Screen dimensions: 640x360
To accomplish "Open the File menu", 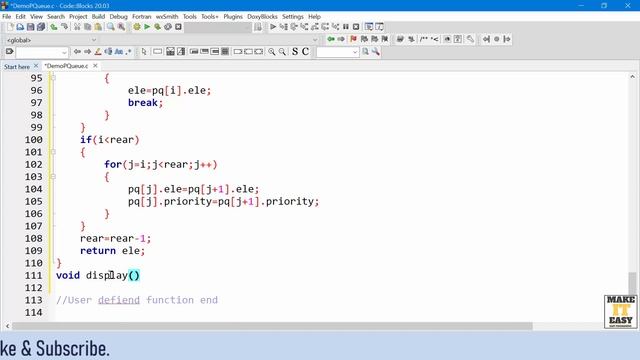I will [7, 17].
